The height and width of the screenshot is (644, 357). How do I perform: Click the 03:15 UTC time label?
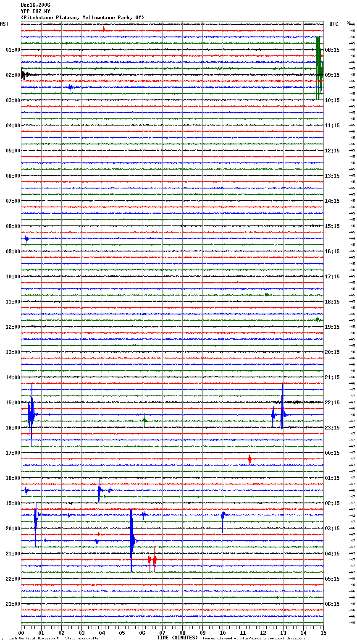[332, 529]
